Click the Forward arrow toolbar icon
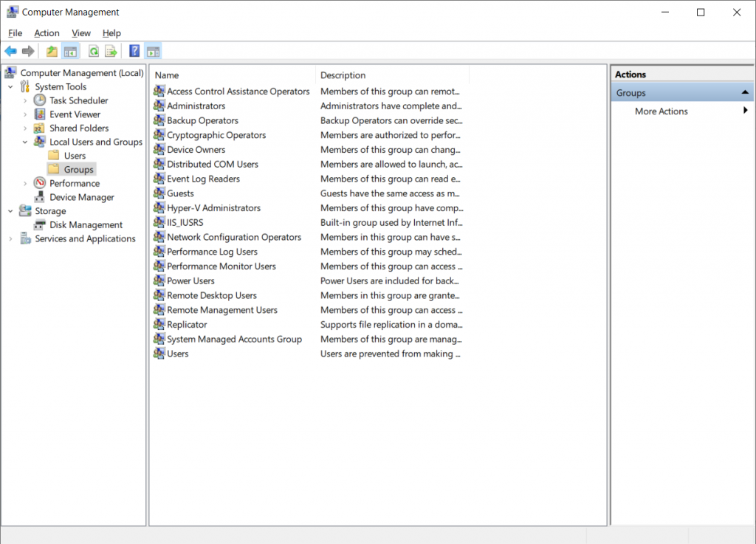This screenshot has height=544, width=756. tap(29, 51)
